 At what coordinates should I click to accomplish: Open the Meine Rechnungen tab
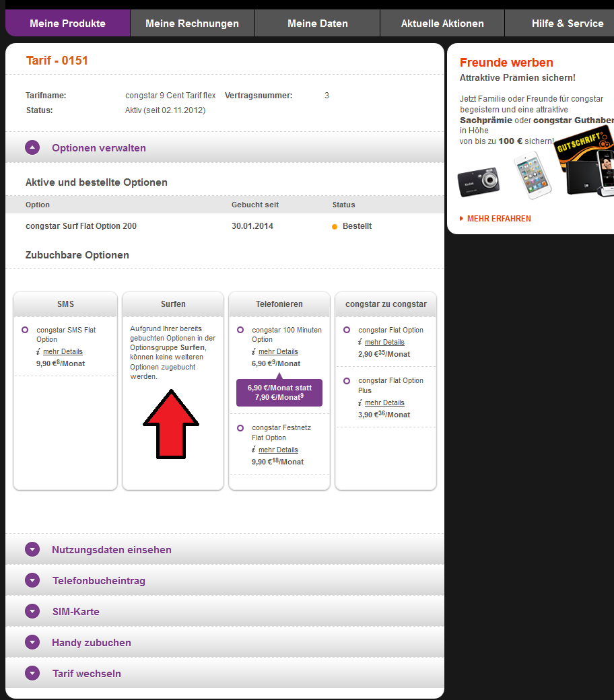(x=192, y=24)
